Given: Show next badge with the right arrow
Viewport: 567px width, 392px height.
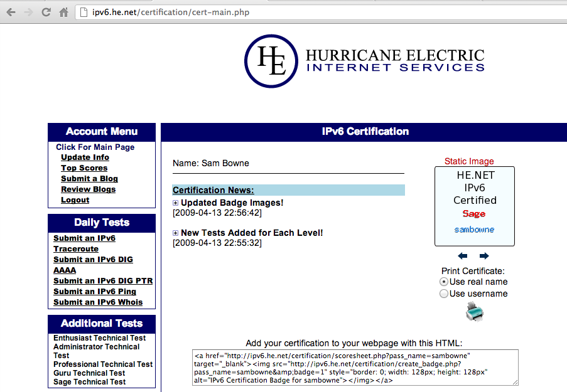Looking at the screenshot, I should tap(484, 256).
